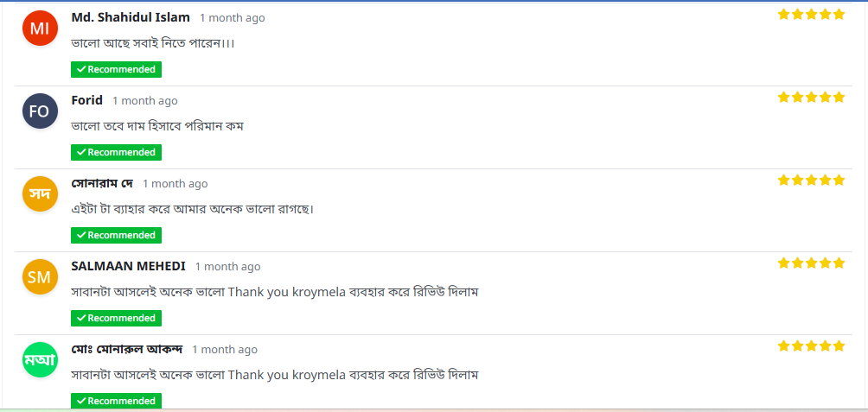Click the orange avatar of সোনারাম দে

click(40, 194)
